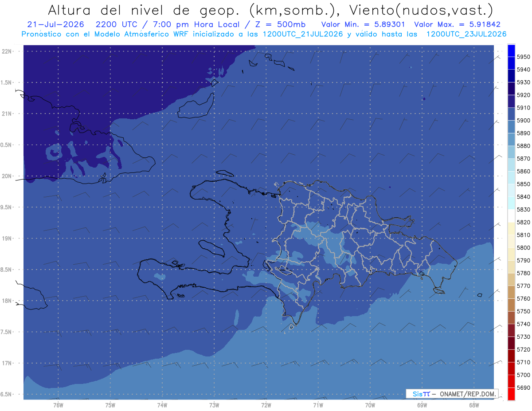
Task: Click the 'Z = 500mb' level text
Action: coord(281,24)
